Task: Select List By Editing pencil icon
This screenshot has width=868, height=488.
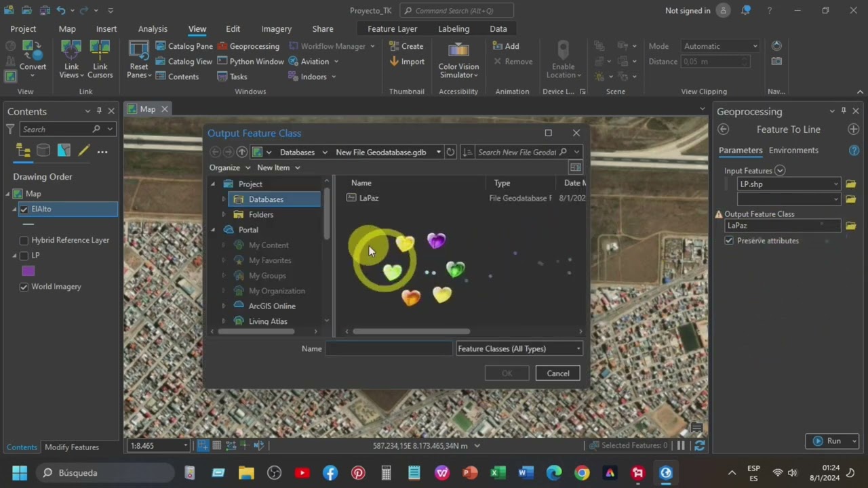Action: click(x=83, y=151)
